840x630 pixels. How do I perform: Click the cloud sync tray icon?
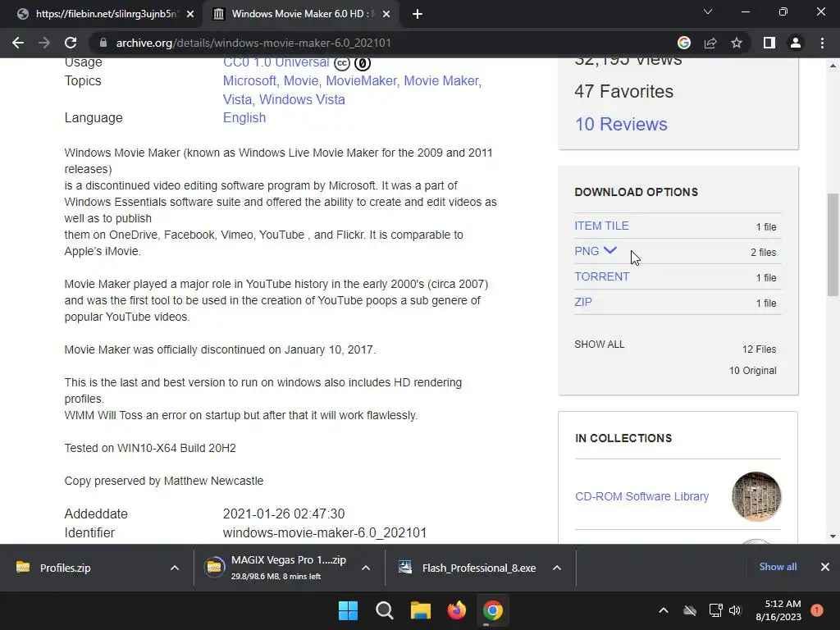690,610
